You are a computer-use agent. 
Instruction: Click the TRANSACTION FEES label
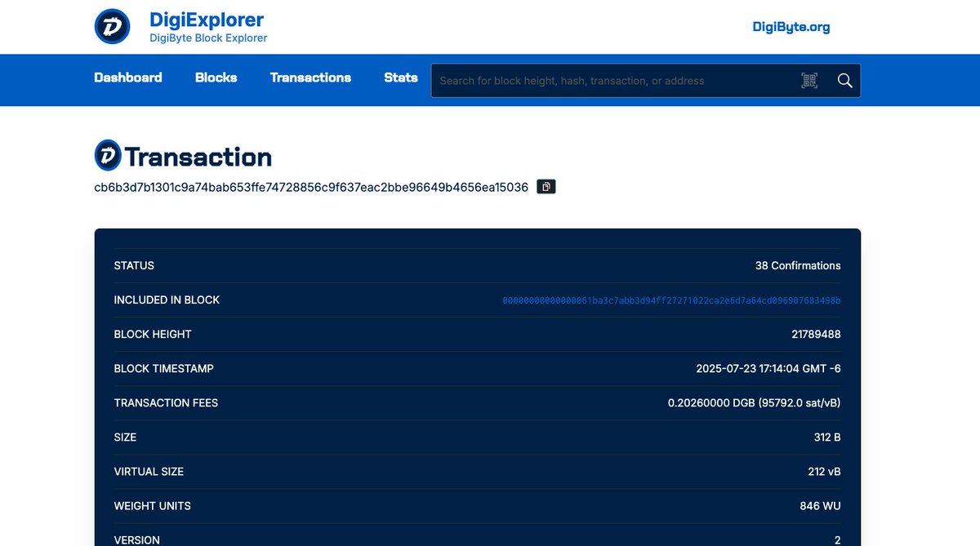coord(166,402)
